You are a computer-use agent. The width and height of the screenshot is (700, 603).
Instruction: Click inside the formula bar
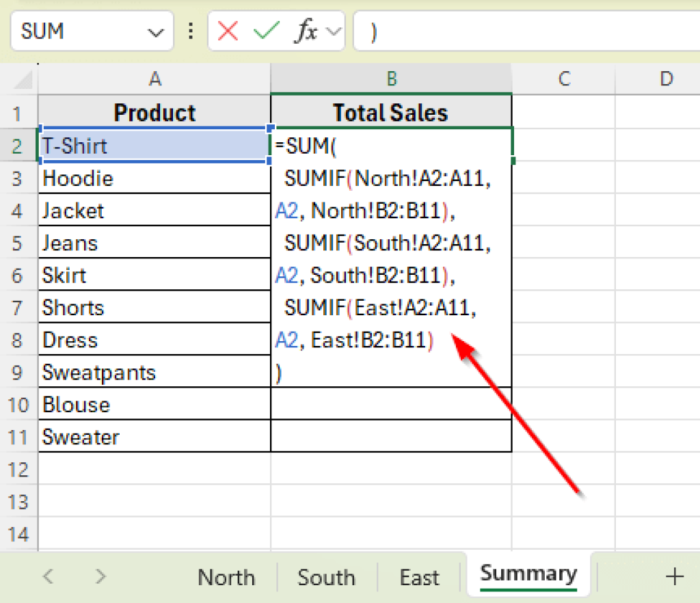click(x=513, y=31)
